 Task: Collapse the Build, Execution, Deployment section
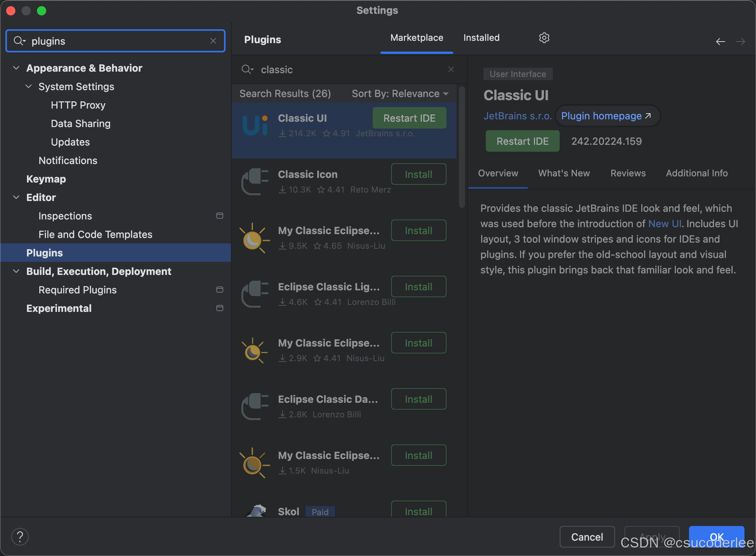pyautogui.click(x=16, y=271)
